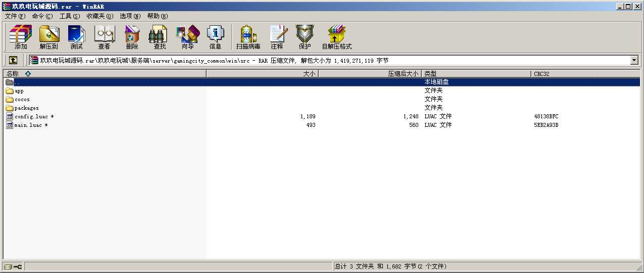Go up one level with arrow button
Screen dimensions: 644x273
(x=13, y=60)
